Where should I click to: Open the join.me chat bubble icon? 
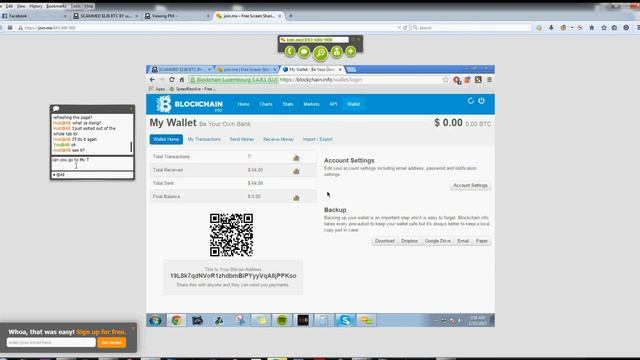point(304,52)
